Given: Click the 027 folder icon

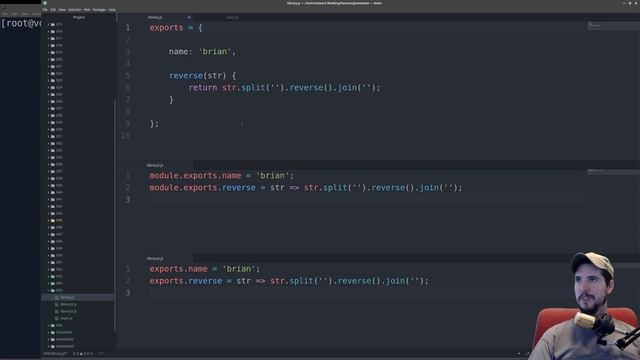Looking at the screenshot, I should coord(53,109).
